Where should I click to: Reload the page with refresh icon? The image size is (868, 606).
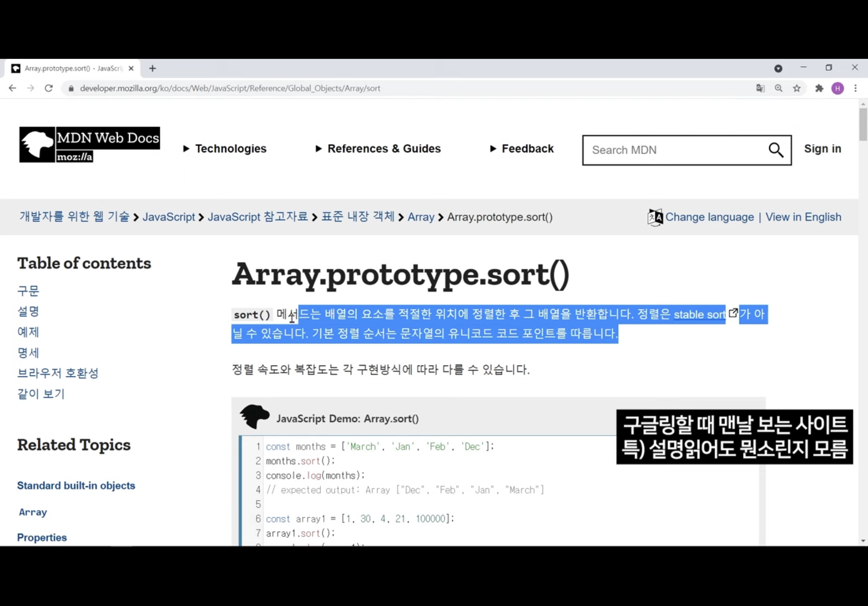point(49,88)
